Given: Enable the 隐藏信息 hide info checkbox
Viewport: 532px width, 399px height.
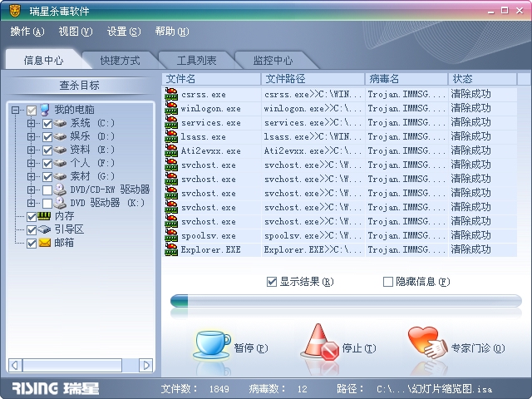Looking at the screenshot, I should coord(388,282).
